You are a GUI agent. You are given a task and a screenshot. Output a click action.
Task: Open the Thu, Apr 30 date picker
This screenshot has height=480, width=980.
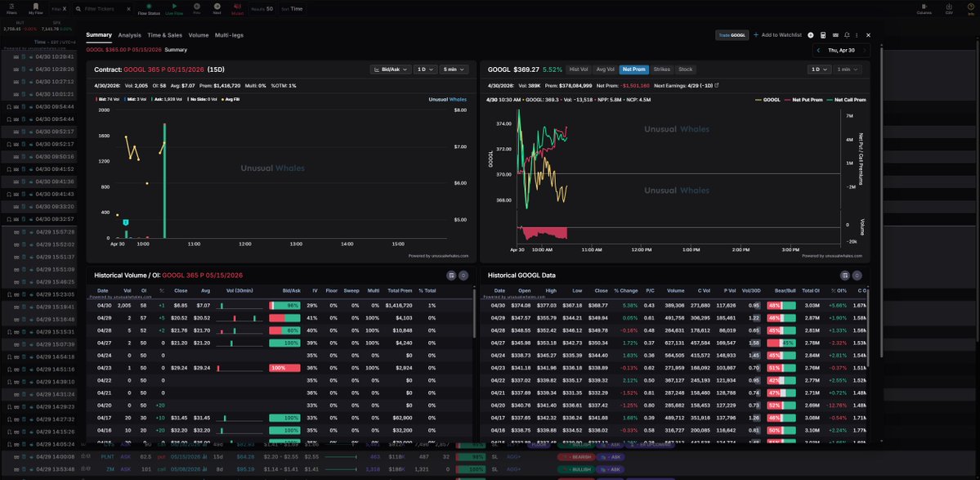[841, 50]
